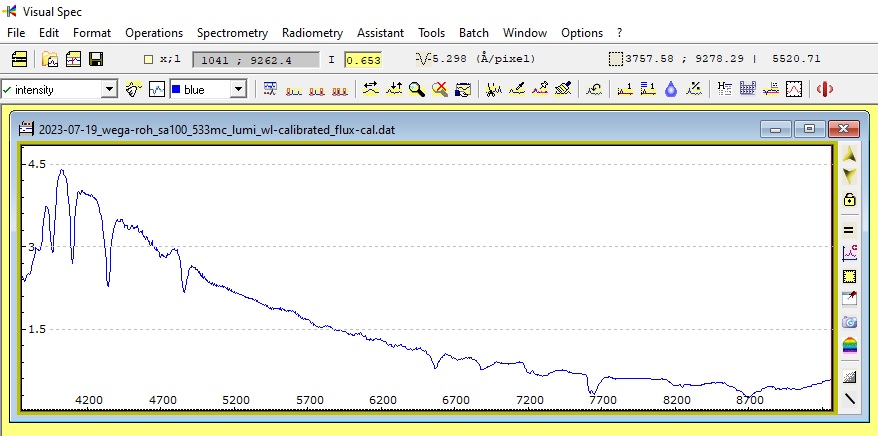Open the Format menu
This screenshot has height=436, width=878.
coord(92,32)
